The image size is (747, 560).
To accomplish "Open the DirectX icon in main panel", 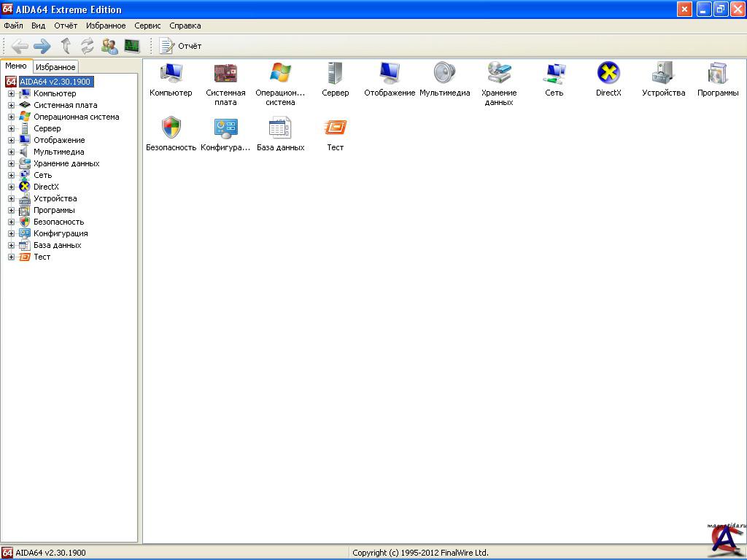I will click(608, 74).
